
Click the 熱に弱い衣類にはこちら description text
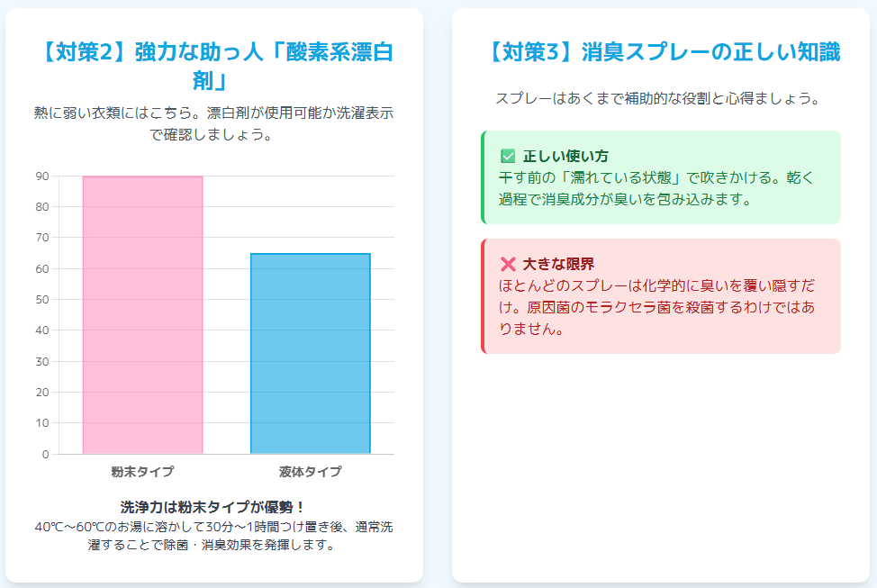[x=213, y=123]
